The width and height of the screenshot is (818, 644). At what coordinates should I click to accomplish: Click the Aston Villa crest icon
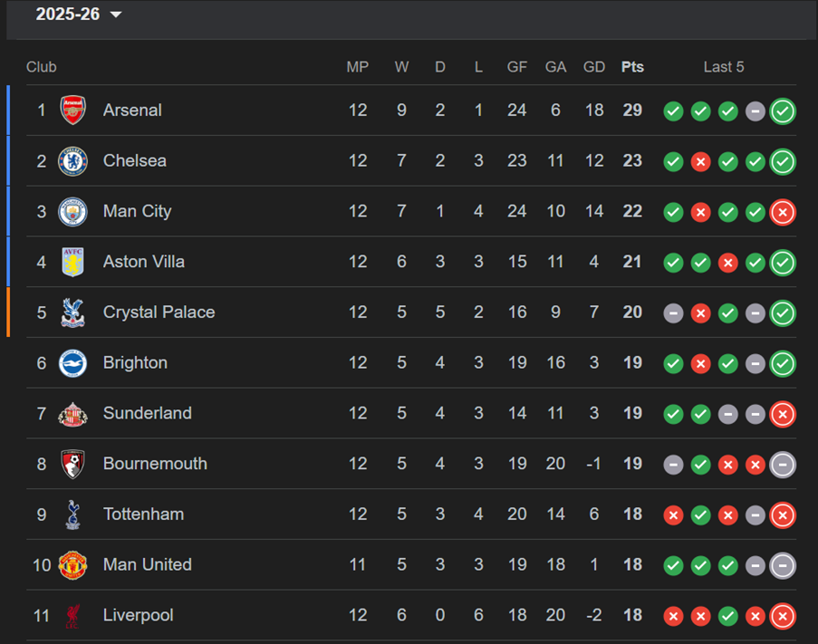point(73,262)
